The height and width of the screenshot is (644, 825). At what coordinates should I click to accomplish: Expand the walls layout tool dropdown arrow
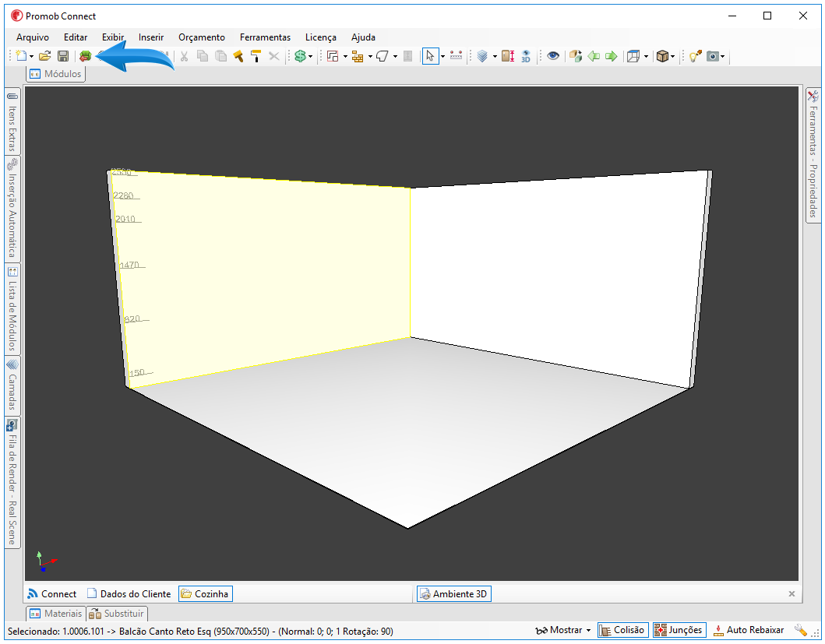(x=345, y=56)
